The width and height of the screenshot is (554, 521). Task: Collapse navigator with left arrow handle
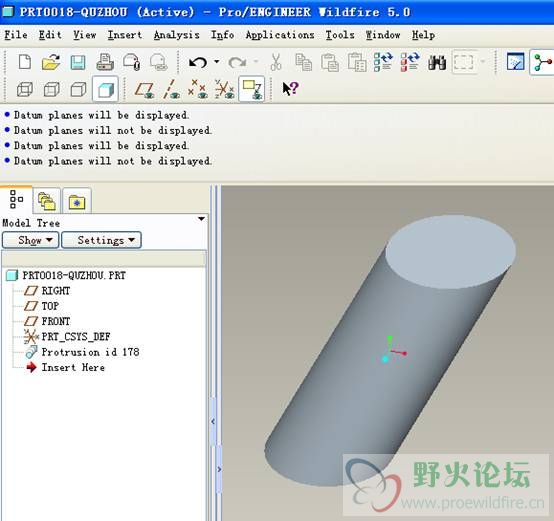pyautogui.click(x=213, y=421)
